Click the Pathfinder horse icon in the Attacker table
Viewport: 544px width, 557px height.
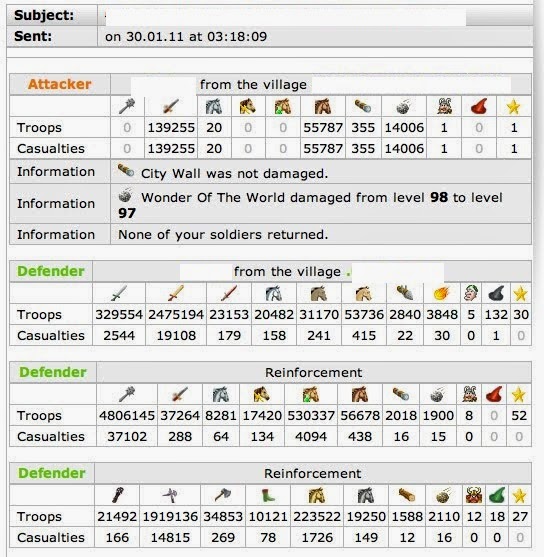[x=214, y=106]
